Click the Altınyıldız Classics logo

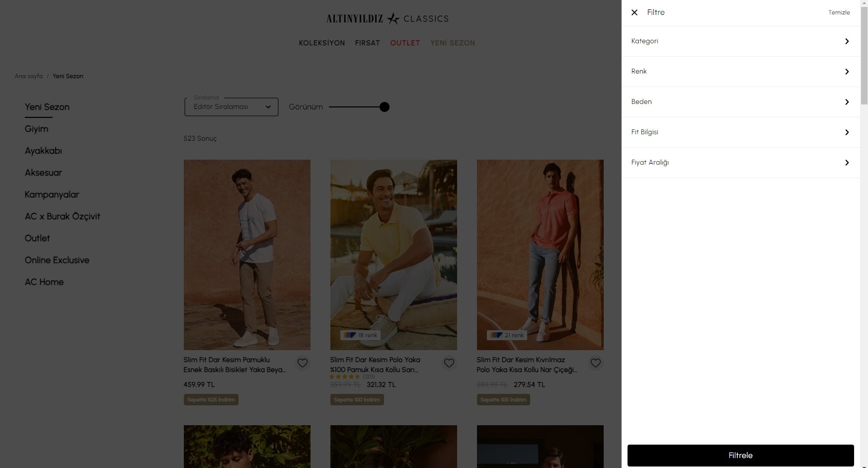388,19
